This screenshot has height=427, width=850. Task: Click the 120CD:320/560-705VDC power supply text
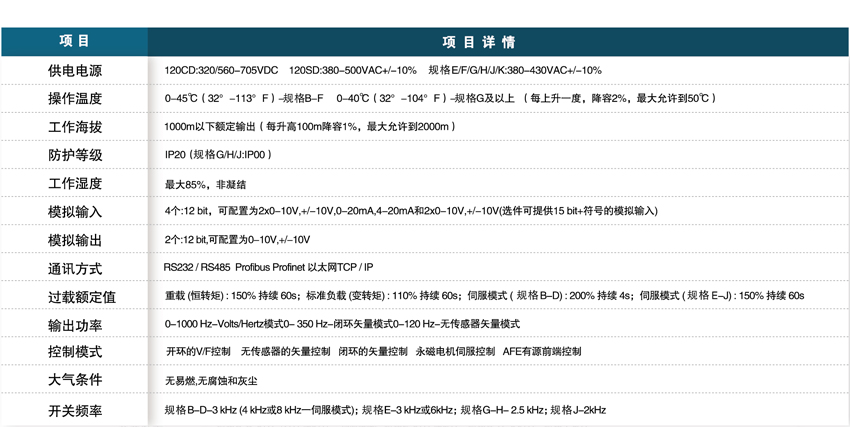[221, 71]
